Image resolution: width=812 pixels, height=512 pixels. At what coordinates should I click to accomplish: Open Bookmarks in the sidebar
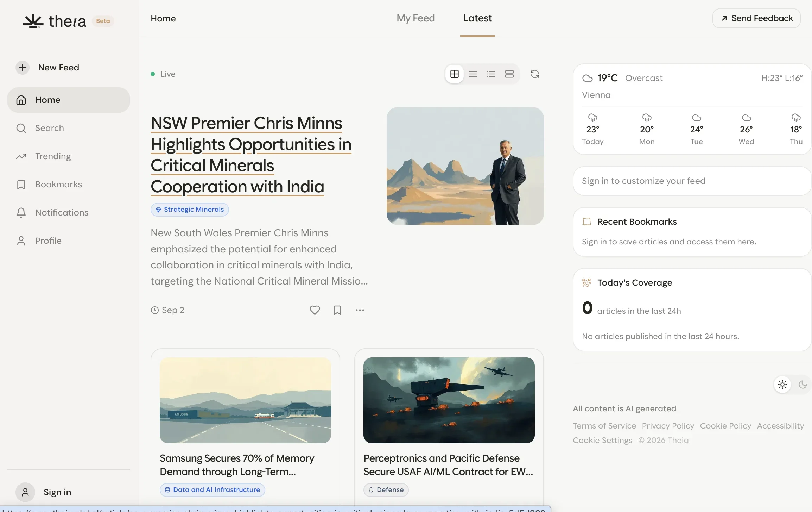69,185
